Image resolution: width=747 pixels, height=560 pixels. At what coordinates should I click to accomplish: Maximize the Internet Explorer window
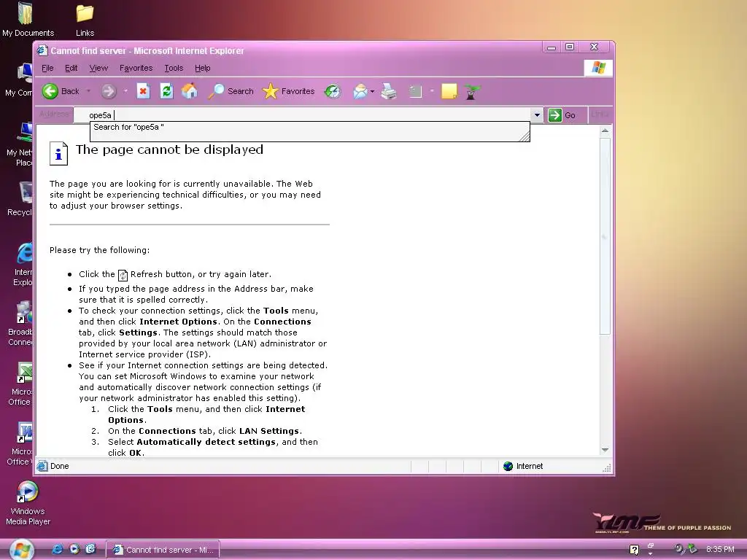pyautogui.click(x=570, y=47)
